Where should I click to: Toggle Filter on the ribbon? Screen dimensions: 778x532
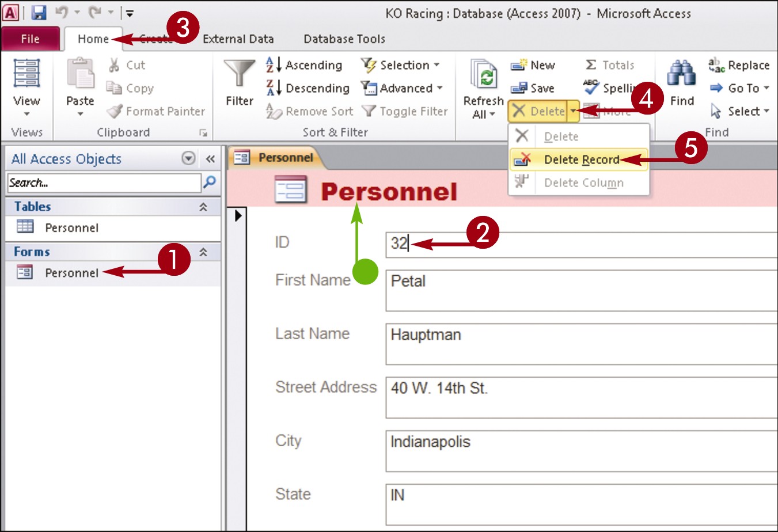point(404,111)
